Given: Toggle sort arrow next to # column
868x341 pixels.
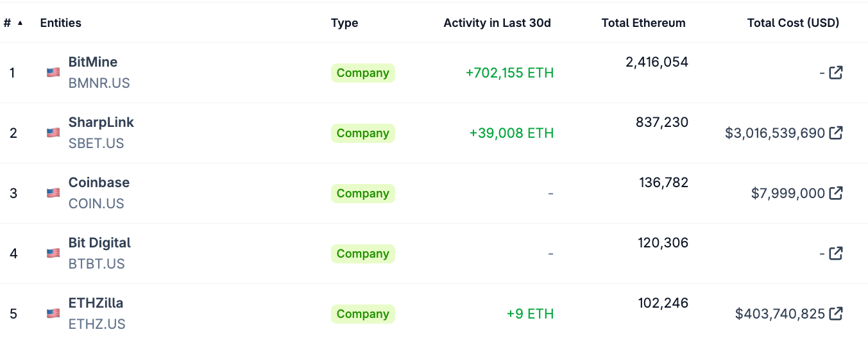Looking at the screenshot, I should (x=20, y=23).
